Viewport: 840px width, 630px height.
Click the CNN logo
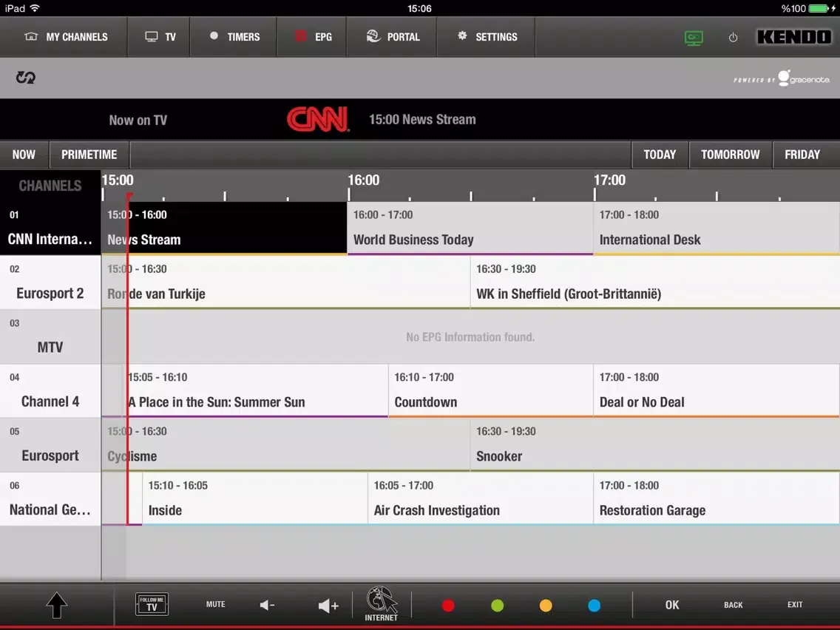click(318, 119)
